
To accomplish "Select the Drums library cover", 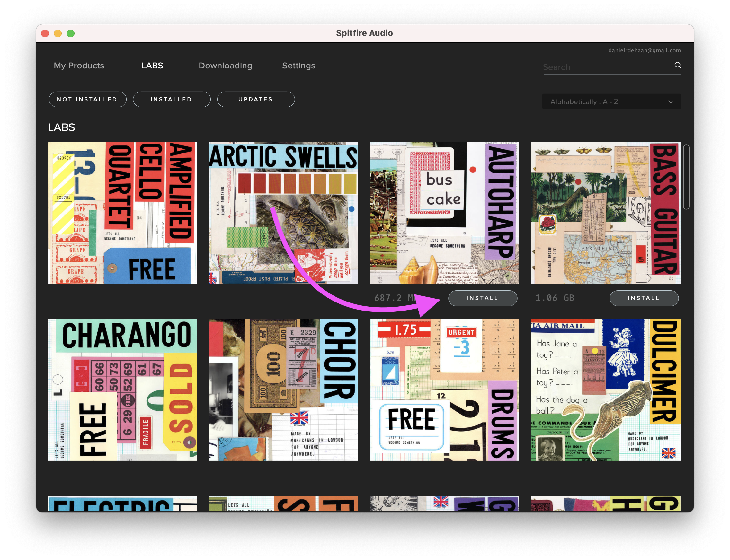I will [x=444, y=390].
